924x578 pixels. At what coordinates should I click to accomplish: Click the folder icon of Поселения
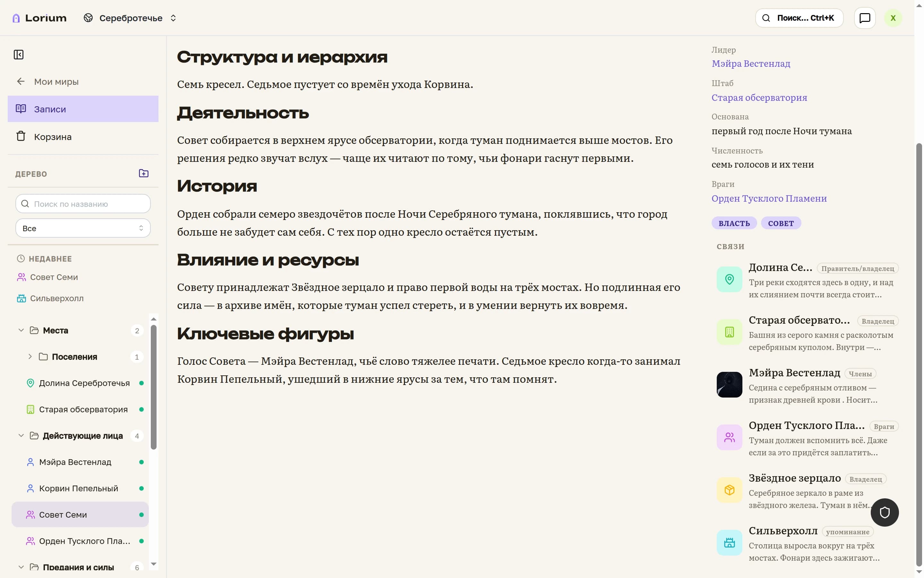[x=43, y=357]
